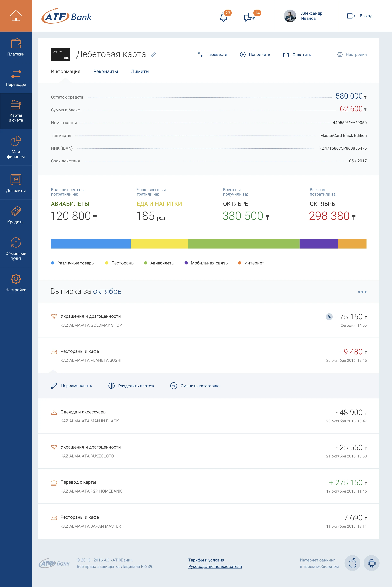Image resolution: width=392 pixels, height=587 pixels.
Task: Click the green Авиабилеты segment of spending bar
Action: [243, 244]
